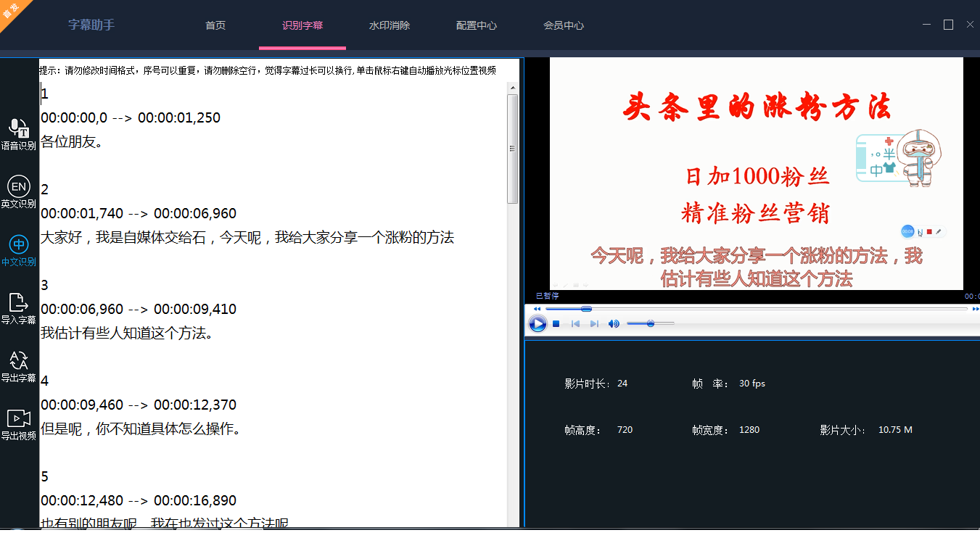Click the 影片大小 value 10.75 M
This screenshot has width=980, height=538.
[x=895, y=430]
